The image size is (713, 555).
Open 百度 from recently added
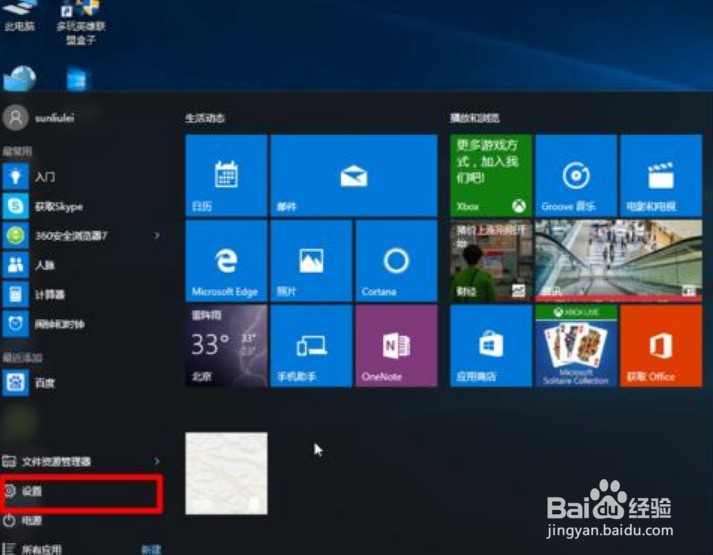(82, 383)
